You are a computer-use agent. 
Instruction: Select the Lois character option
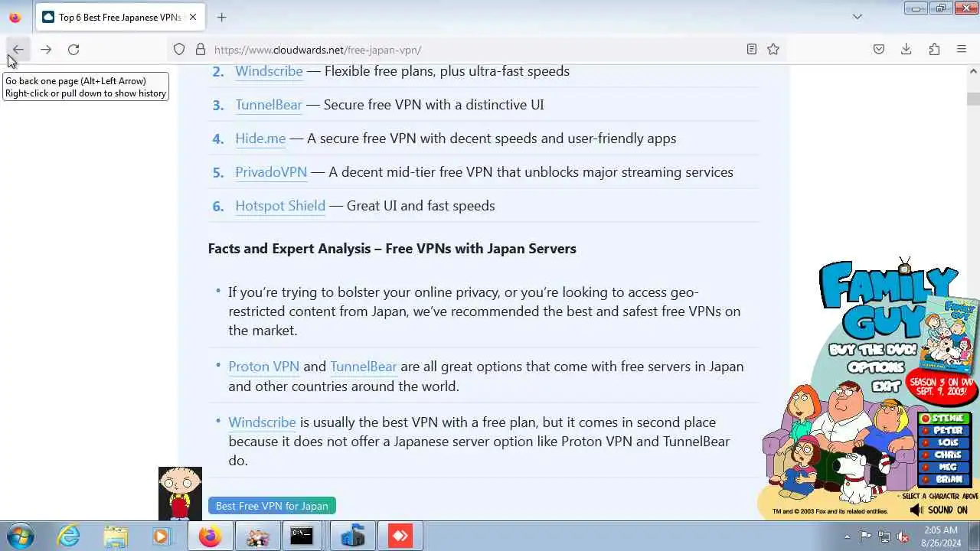click(x=945, y=443)
